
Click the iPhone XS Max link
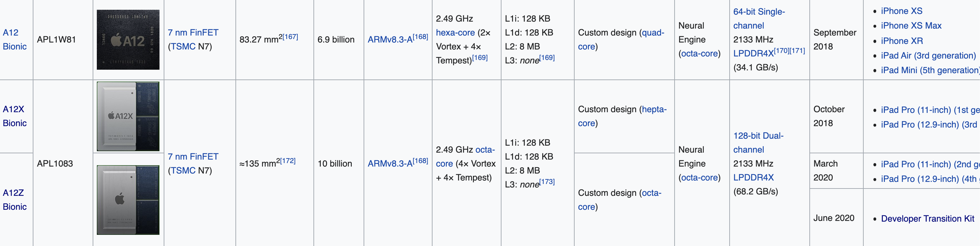click(911, 25)
